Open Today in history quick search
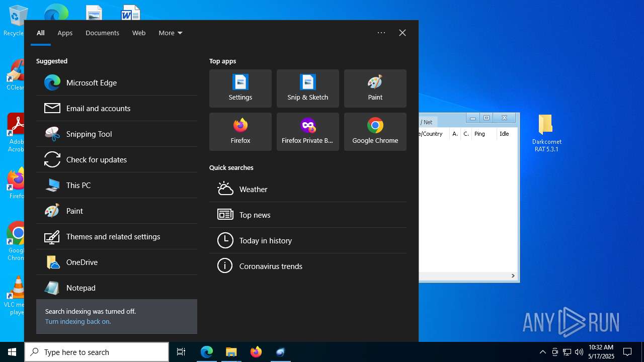The height and width of the screenshot is (362, 644). pyautogui.click(x=308, y=240)
